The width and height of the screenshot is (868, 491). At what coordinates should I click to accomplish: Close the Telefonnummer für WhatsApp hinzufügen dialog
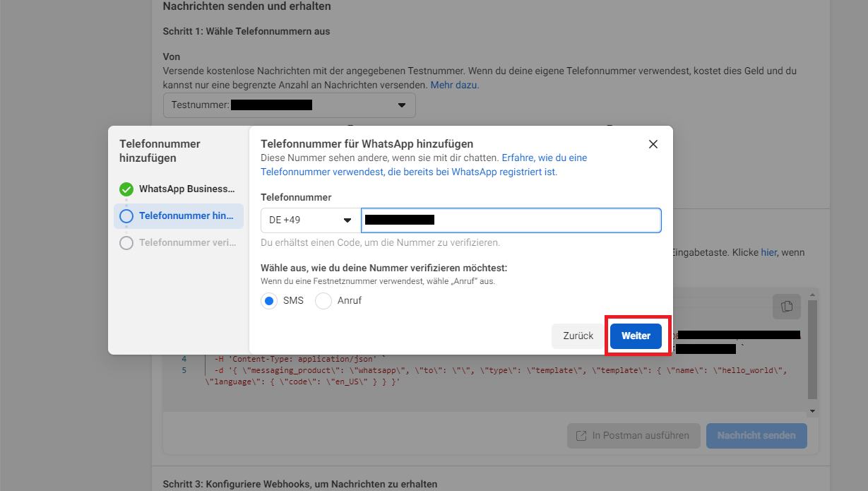[653, 144]
